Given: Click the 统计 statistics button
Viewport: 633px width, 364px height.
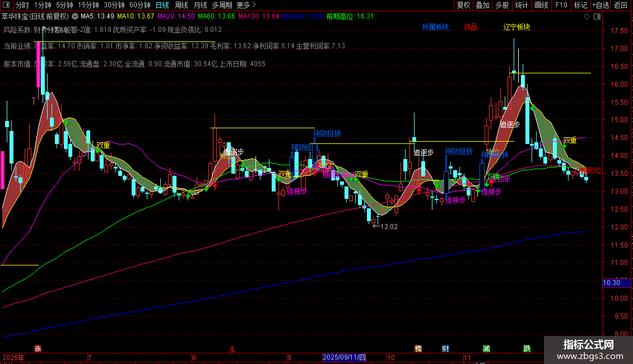Looking at the screenshot, I should [522, 5].
